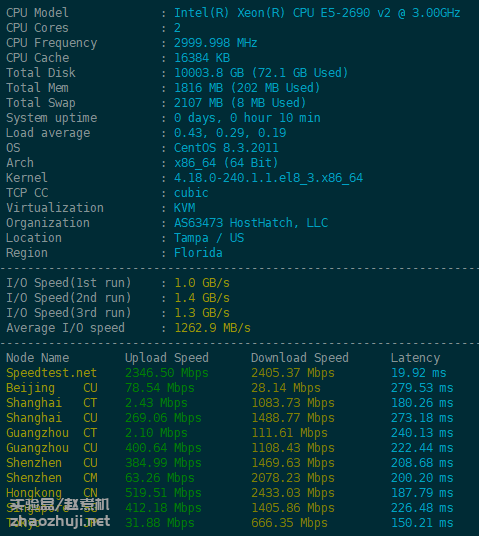The height and width of the screenshot is (536, 479).
Task: Click the CPU Model value text
Action: point(317,13)
